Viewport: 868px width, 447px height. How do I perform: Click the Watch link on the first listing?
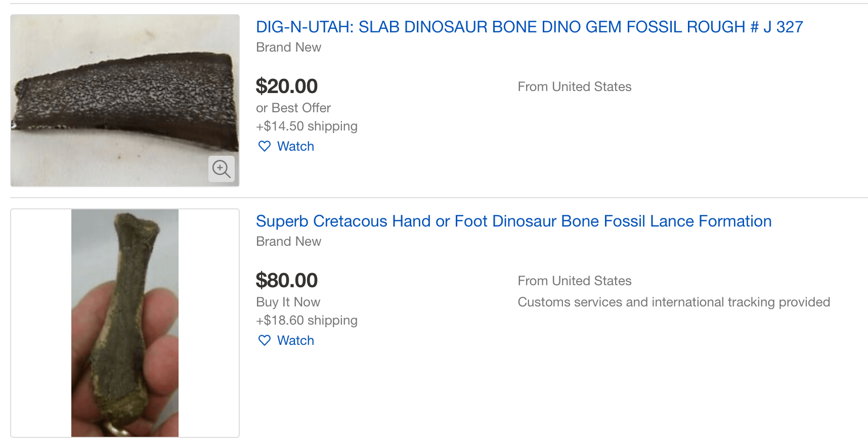(295, 146)
